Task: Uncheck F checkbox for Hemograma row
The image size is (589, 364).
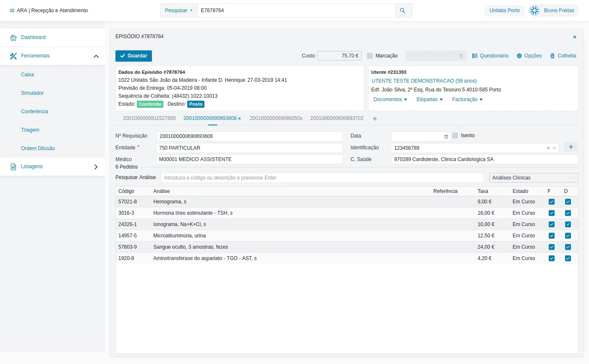Action: pyautogui.click(x=552, y=202)
